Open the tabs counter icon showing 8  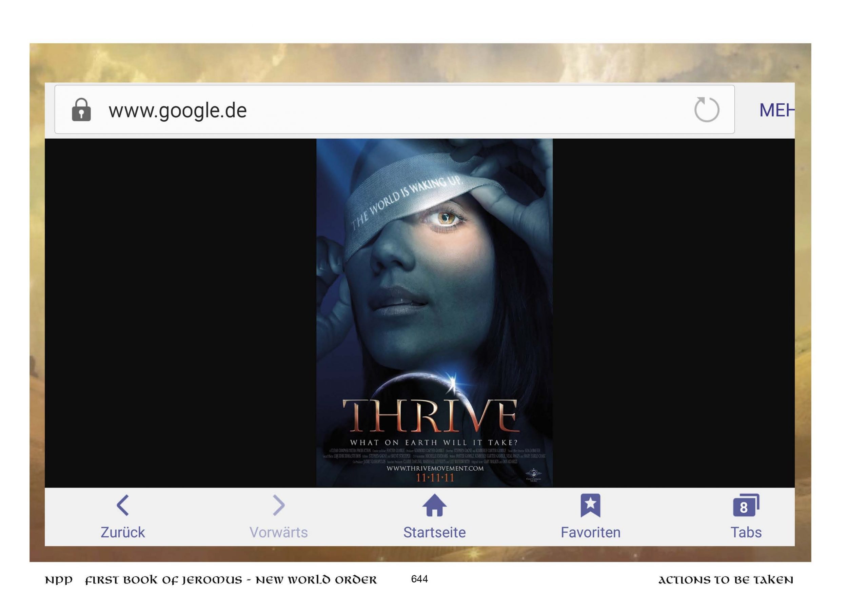pos(746,506)
